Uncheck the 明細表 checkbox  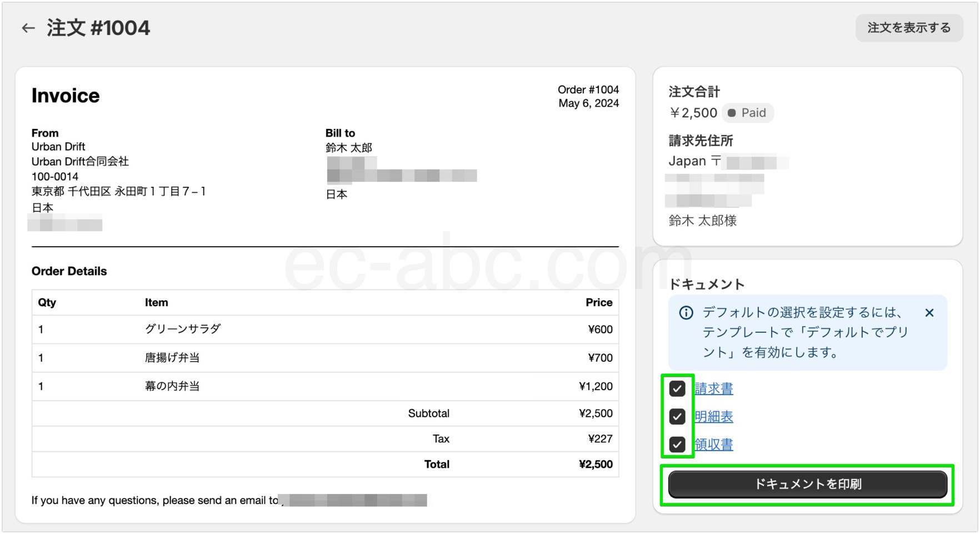click(x=678, y=416)
